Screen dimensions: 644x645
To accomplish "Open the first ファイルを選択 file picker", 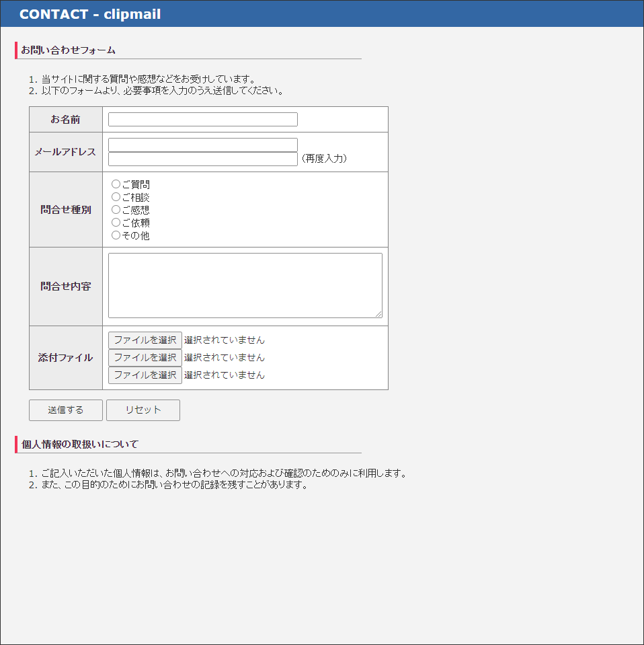I will tap(145, 340).
